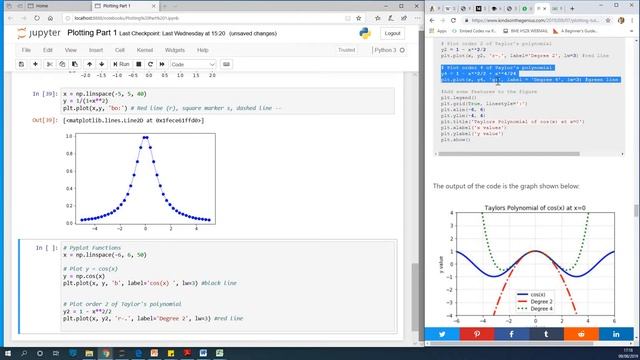Move selected cell up with arrow icon
Screen dimensions: 640x360
[89, 64]
